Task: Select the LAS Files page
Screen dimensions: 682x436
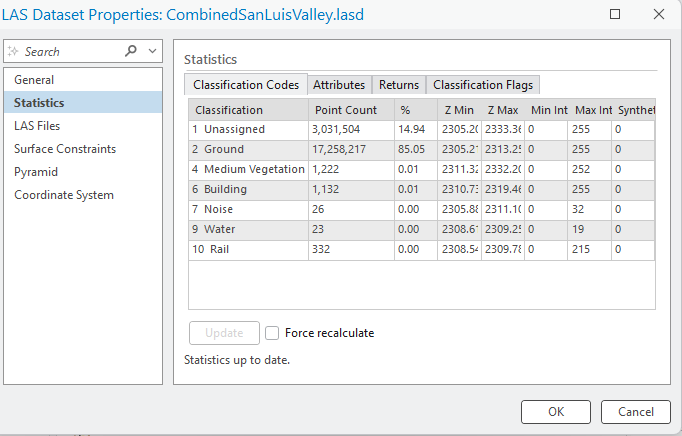Action: [x=36, y=125]
